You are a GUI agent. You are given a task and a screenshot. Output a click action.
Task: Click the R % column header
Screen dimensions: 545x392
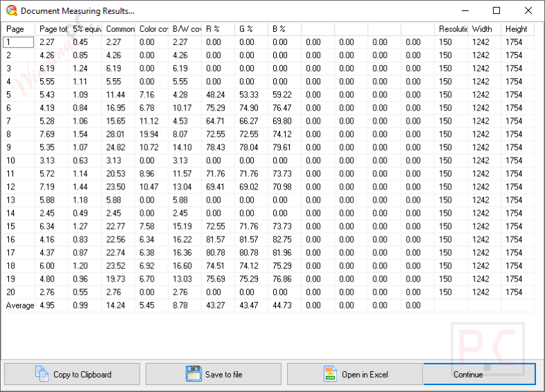click(219, 29)
